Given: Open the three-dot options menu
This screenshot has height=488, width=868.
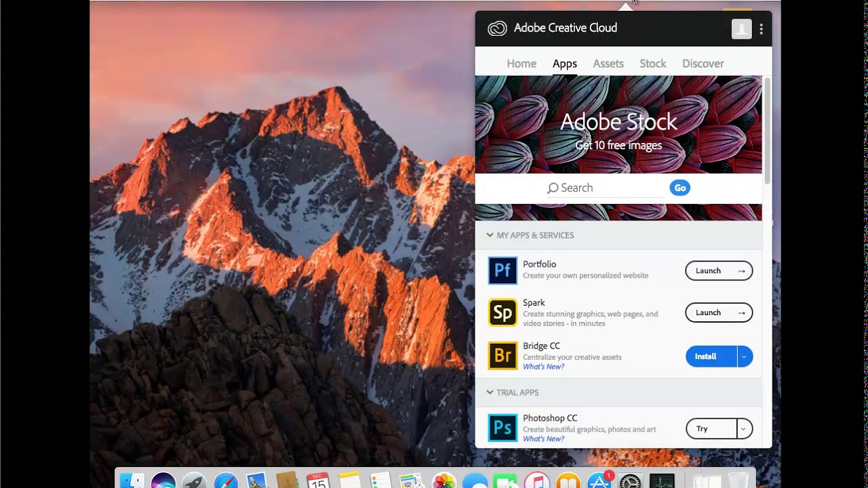Looking at the screenshot, I should tap(762, 28).
